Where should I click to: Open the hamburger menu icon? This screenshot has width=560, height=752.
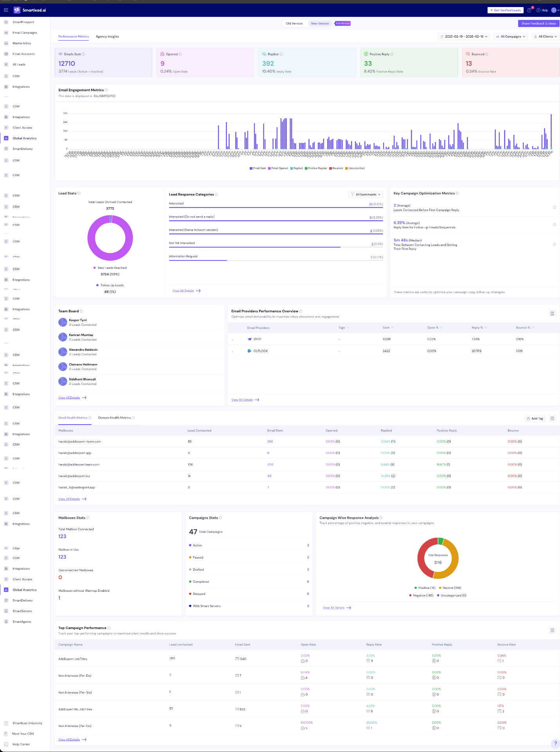(6, 10)
